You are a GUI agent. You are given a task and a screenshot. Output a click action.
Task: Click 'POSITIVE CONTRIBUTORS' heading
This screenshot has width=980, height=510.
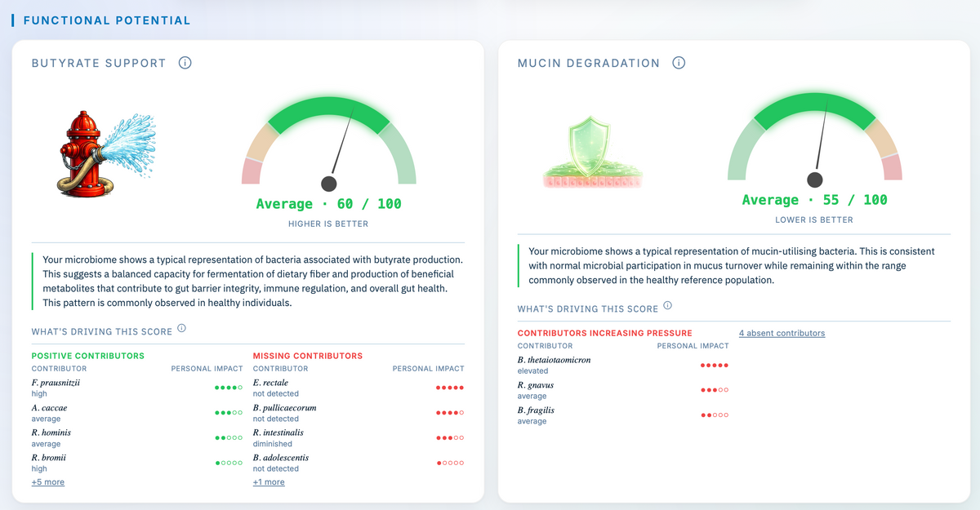[87, 356]
